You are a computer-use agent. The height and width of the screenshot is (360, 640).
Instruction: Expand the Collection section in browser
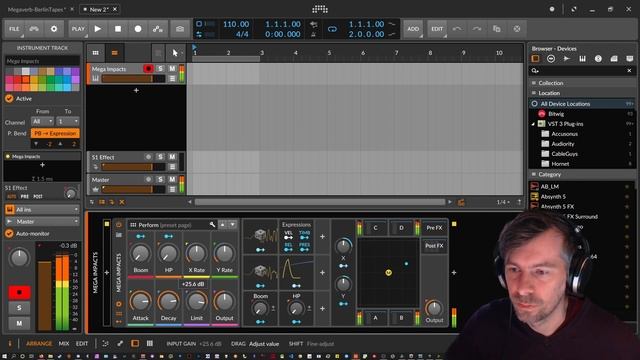tap(582, 83)
